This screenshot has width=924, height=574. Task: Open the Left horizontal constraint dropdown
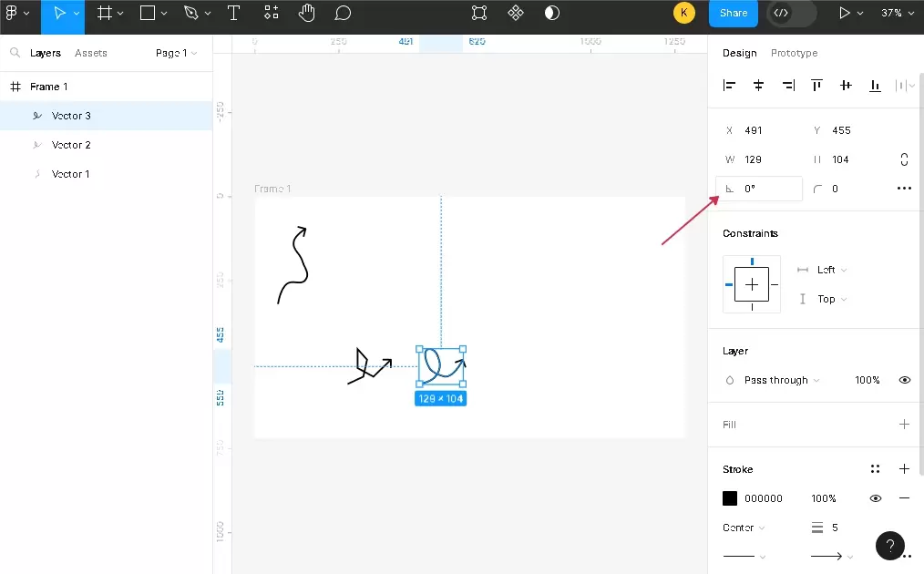coord(831,270)
